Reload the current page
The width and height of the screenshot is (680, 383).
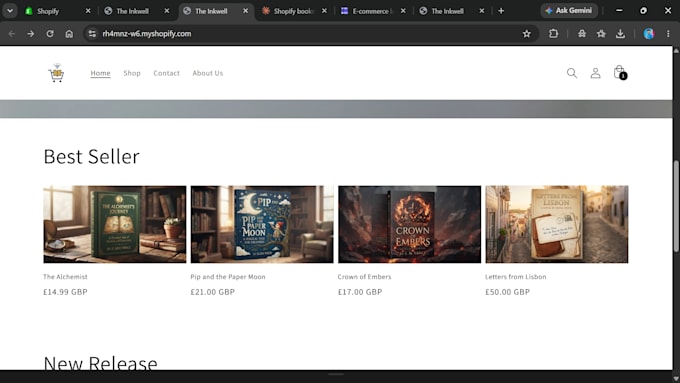pyautogui.click(x=50, y=33)
